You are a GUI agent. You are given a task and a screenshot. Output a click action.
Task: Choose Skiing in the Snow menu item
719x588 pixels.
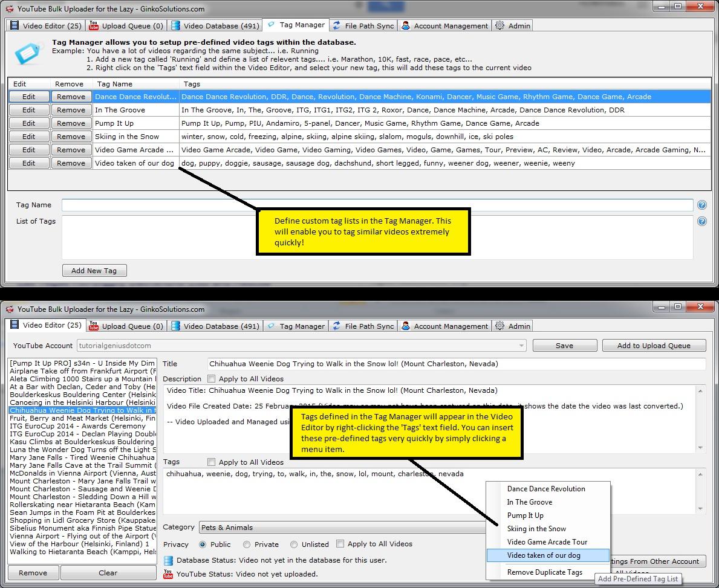[548, 529]
